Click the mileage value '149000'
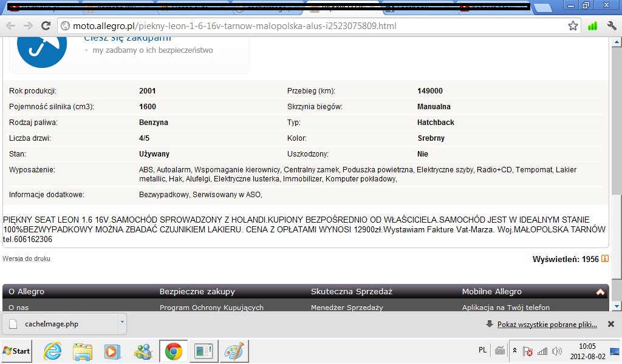 429,91
